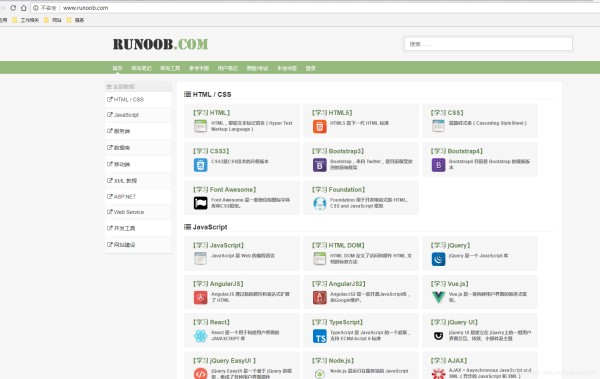The image size is (600, 379).
Task: Open the Bootstrap3 purple B icon
Action: pos(320,165)
